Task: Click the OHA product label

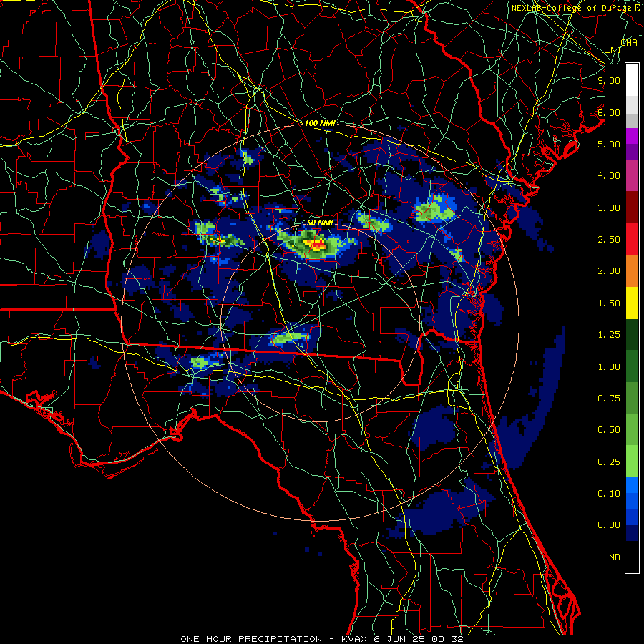Action: point(629,43)
